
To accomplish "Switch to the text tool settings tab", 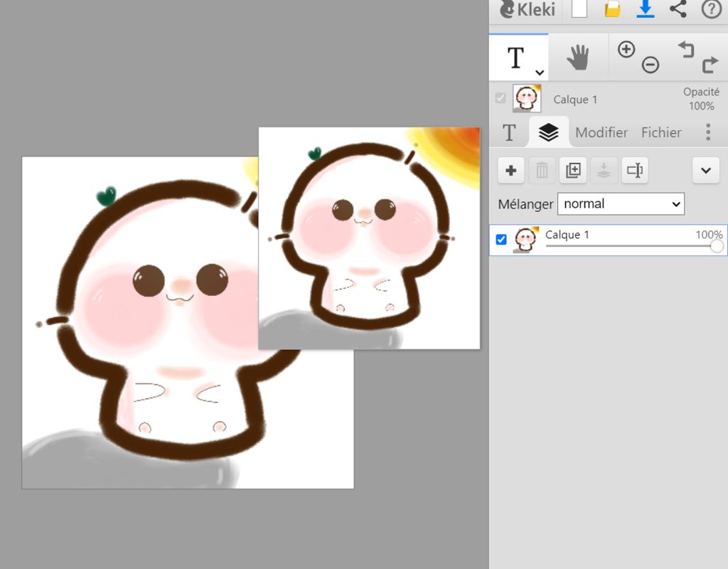I will click(509, 132).
